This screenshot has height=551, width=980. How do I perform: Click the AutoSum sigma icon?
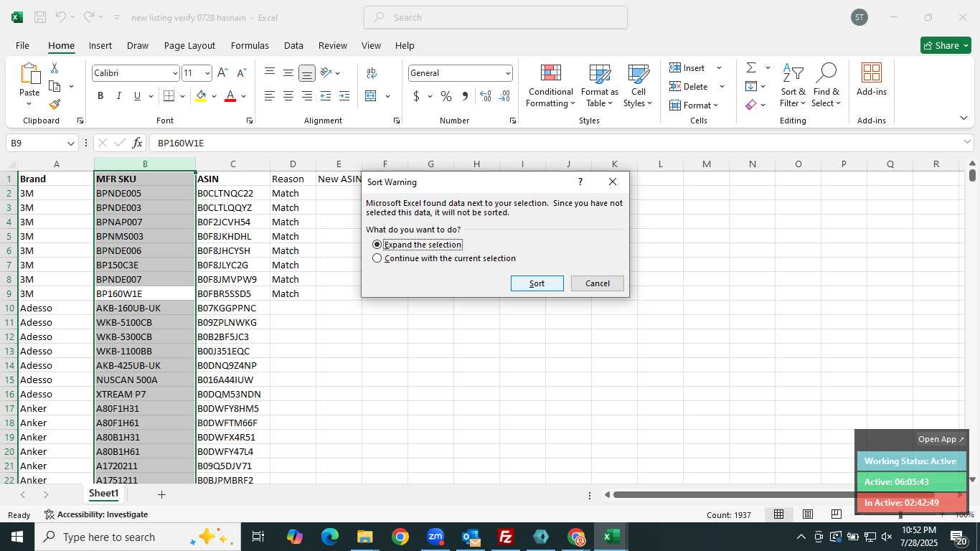click(x=751, y=68)
